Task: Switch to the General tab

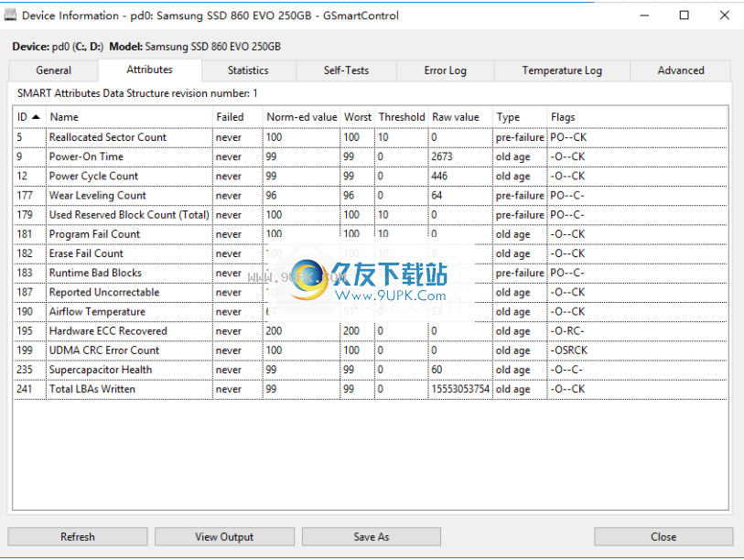Action: tap(54, 70)
